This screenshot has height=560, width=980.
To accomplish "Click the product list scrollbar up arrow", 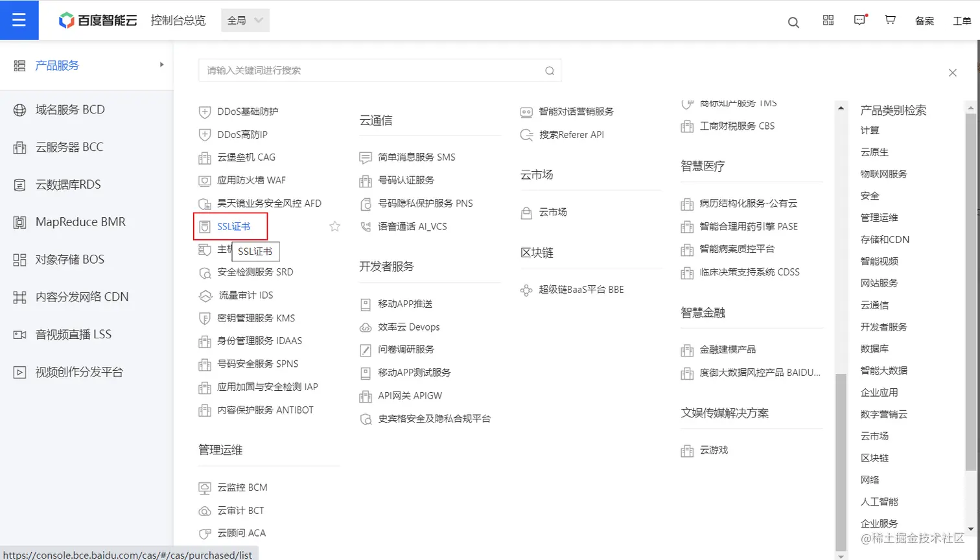I will click(841, 108).
